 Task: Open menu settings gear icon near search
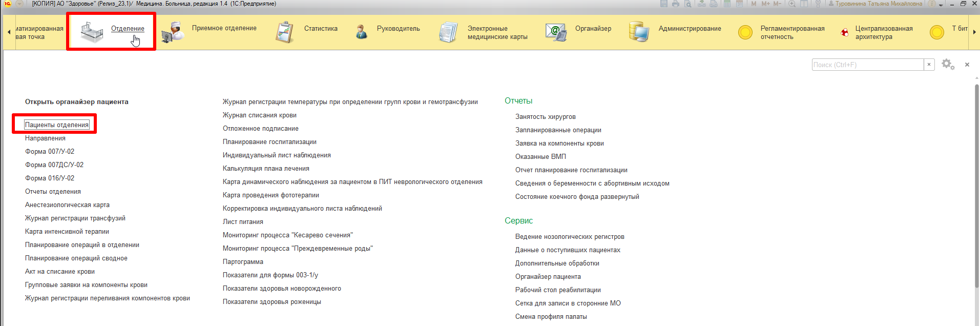click(948, 65)
